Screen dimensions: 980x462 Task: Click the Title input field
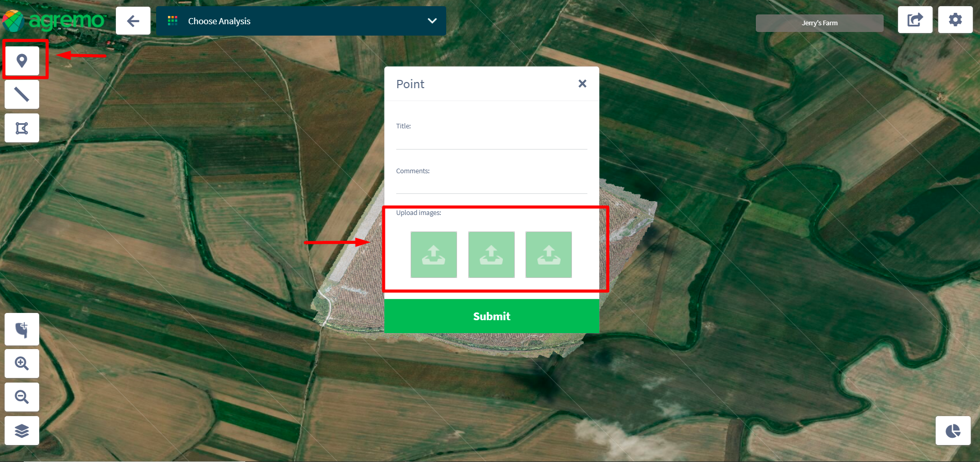(x=491, y=140)
